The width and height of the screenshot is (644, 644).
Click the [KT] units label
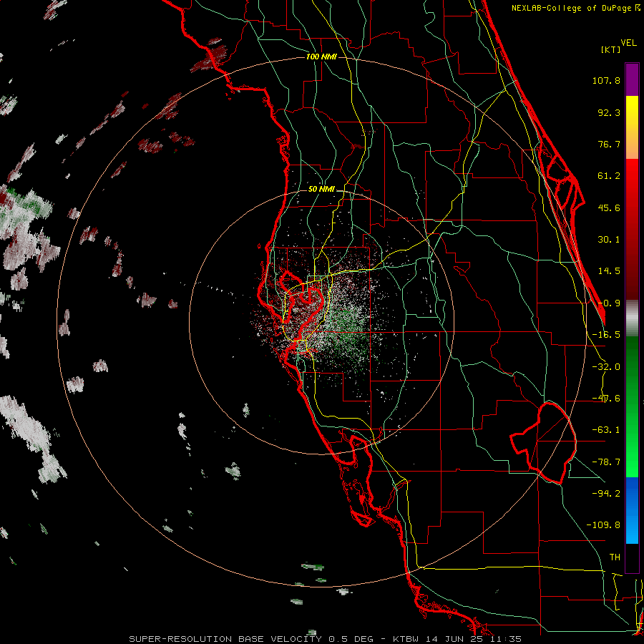point(610,49)
